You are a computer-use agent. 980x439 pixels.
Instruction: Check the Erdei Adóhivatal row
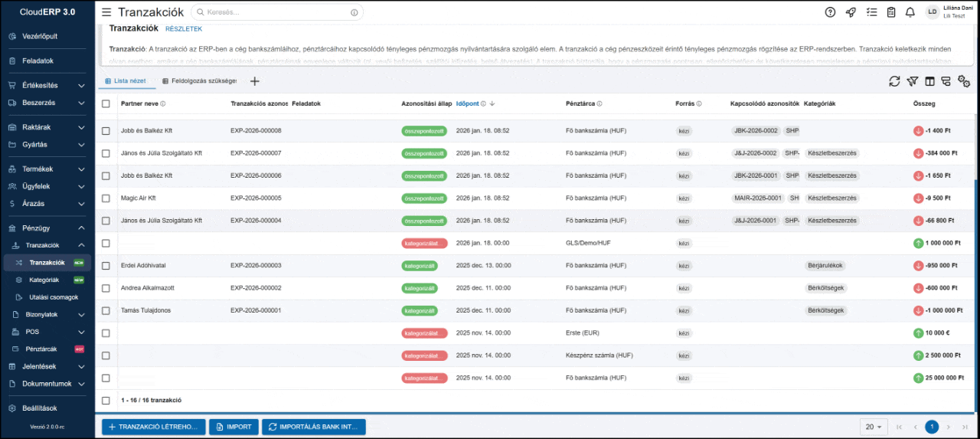pos(106,266)
